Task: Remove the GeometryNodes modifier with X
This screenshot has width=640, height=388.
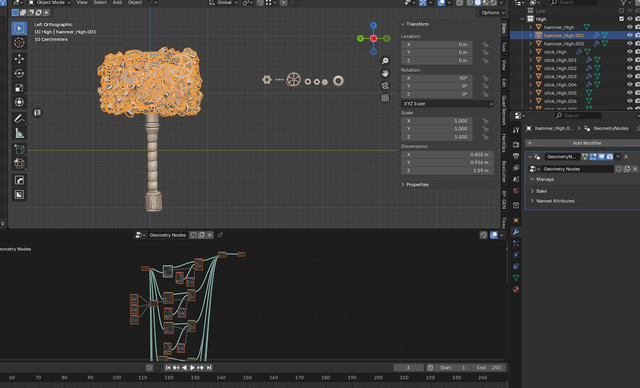Action: pyautogui.click(x=626, y=157)
